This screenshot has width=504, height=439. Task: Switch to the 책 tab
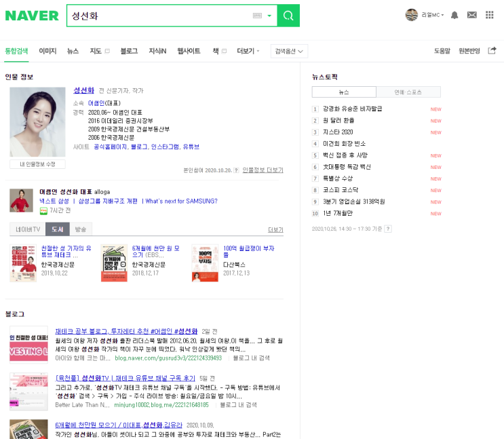215,51
